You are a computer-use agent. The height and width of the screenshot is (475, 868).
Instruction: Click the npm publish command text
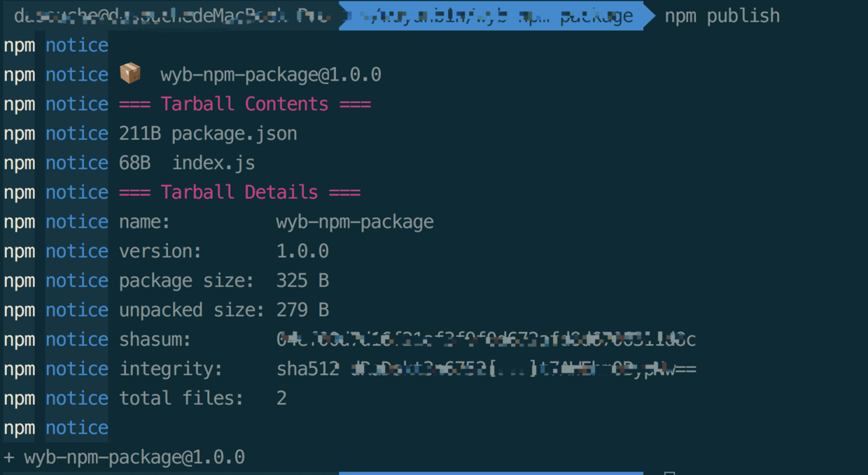click(x=722, y=16)
